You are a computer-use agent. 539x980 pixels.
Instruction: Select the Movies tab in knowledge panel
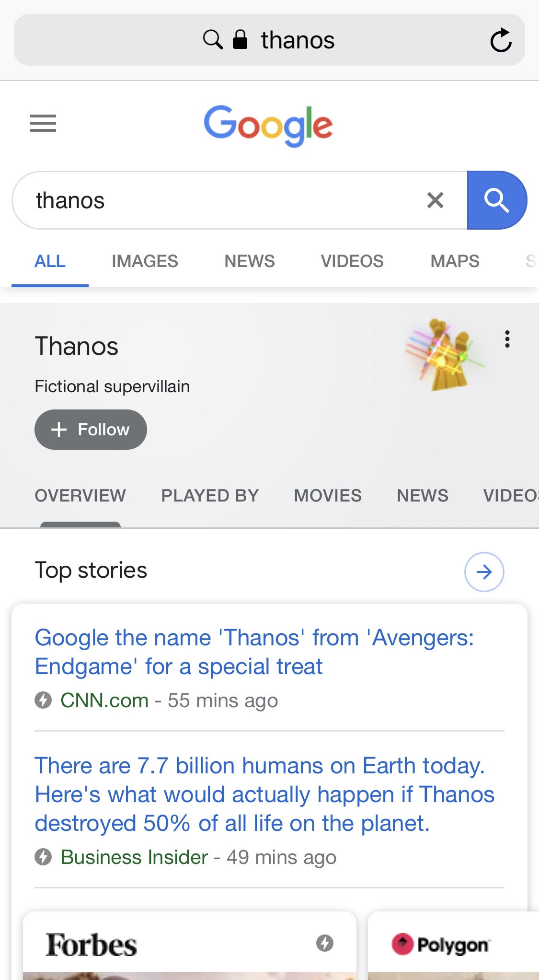pyautogui.click(x=328, y=495)
